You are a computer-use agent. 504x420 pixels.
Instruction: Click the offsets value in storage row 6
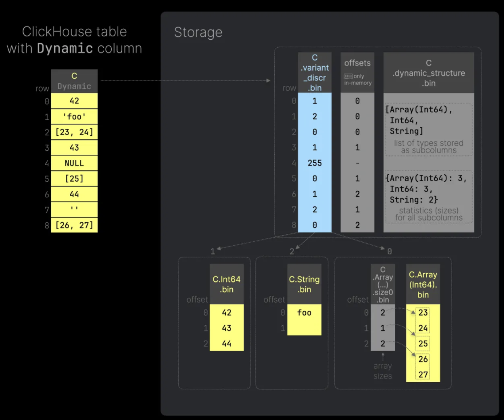click(x=357, y=194)
